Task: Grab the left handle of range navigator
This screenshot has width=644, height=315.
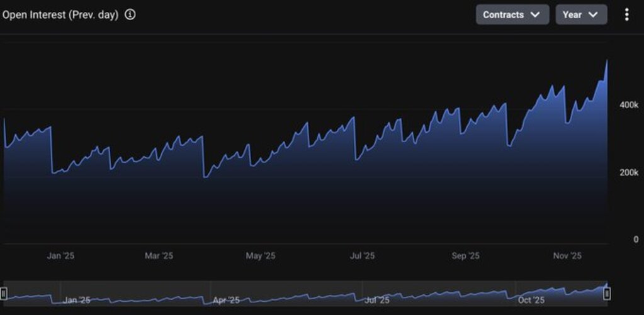Action: coord(4,293)
